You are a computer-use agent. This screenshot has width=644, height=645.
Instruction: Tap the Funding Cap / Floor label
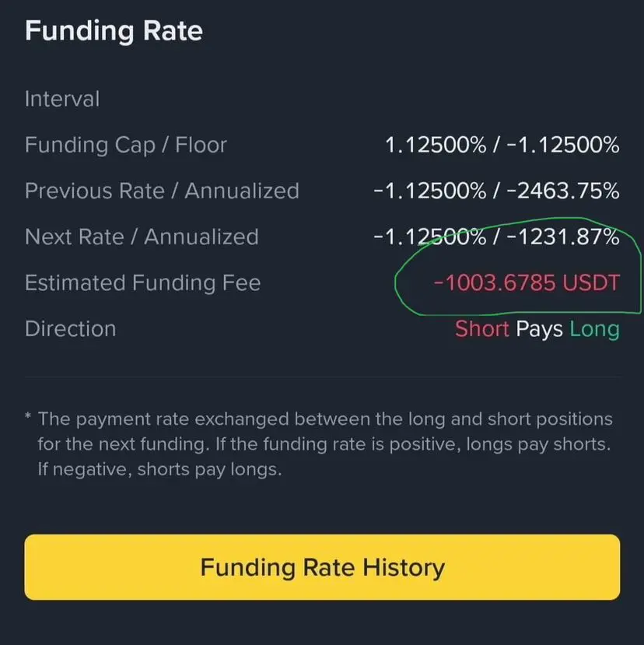coord(126,145)
